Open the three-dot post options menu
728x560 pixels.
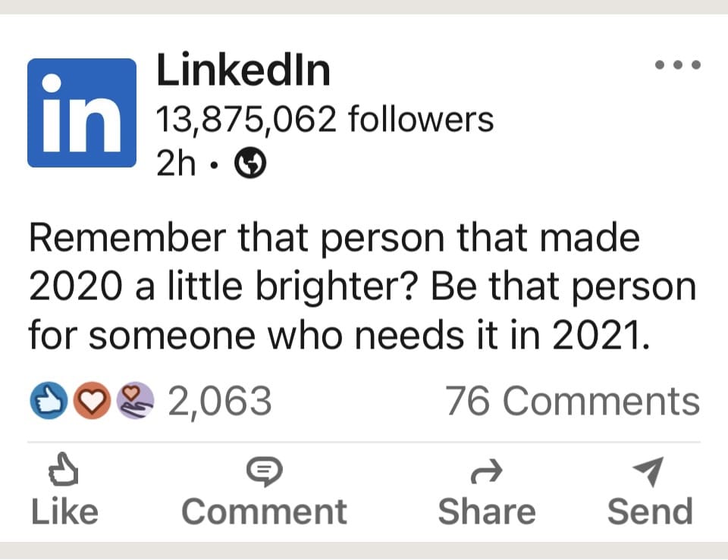point(677,64)
